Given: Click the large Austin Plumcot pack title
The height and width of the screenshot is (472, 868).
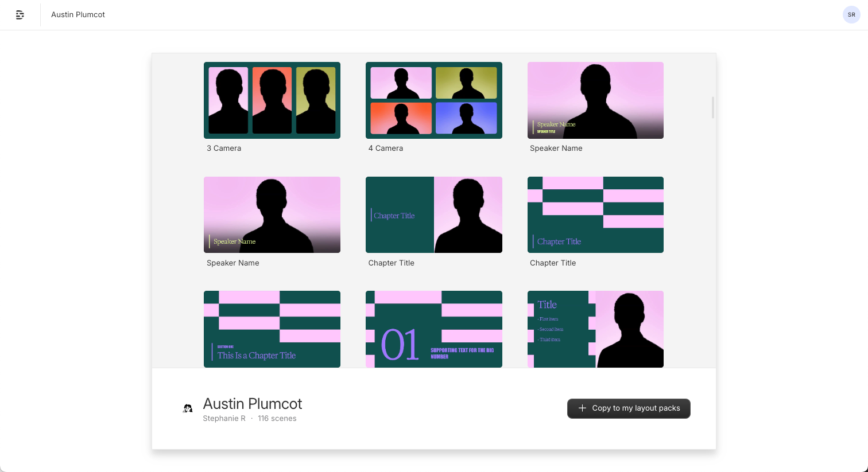Looking at the screenshot, I should click(253, 404).
